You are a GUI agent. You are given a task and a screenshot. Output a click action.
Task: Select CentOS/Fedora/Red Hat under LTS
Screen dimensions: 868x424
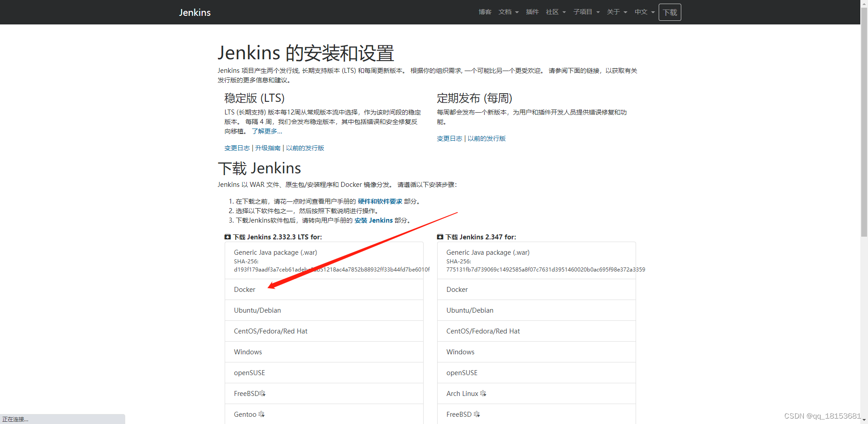324,331
